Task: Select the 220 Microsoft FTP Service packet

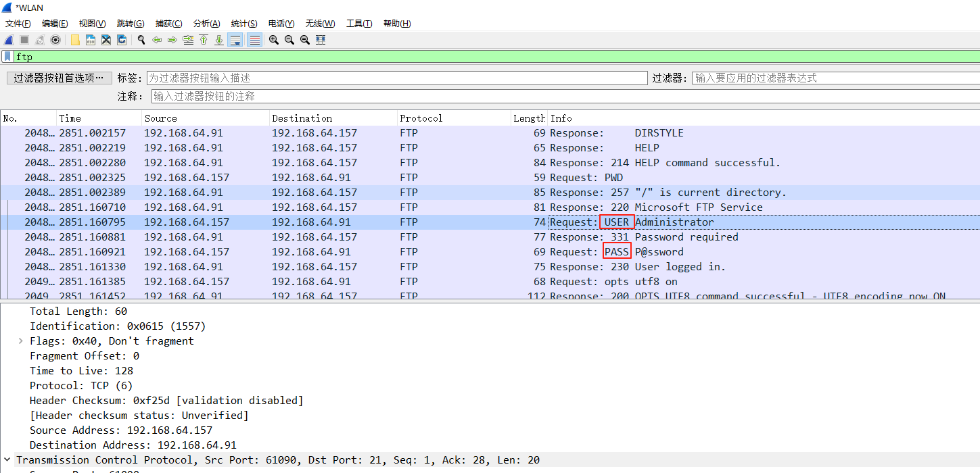Action: click(x=490, y=207)
